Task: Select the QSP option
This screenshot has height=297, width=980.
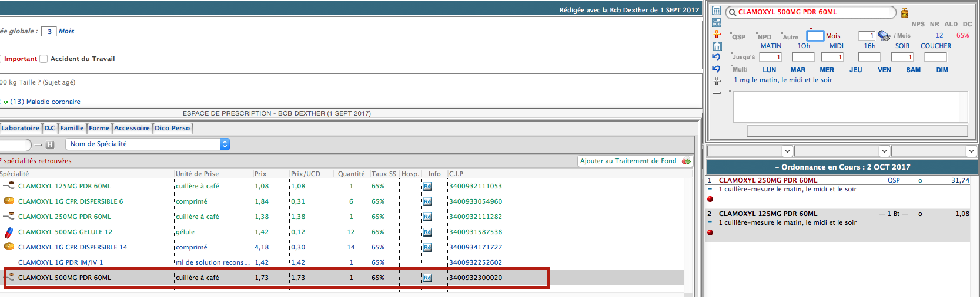Action: pyautogui.click(x=738, y=36)
